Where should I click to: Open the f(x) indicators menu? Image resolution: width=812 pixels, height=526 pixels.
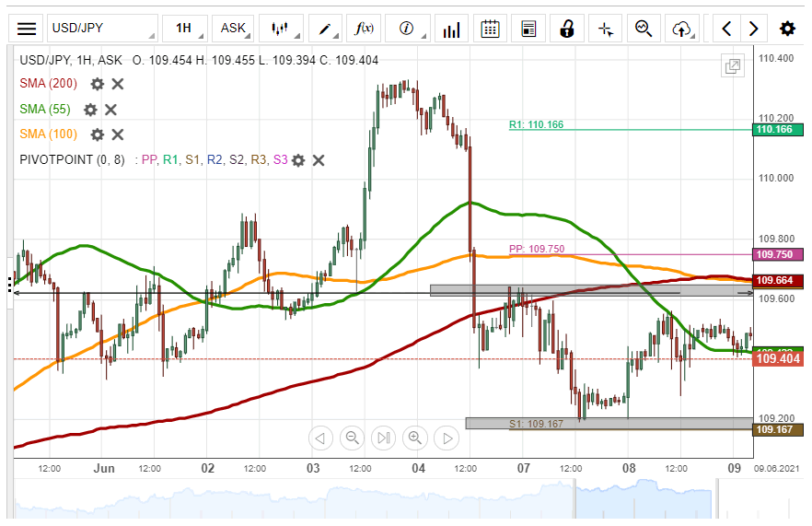(364, 29)
